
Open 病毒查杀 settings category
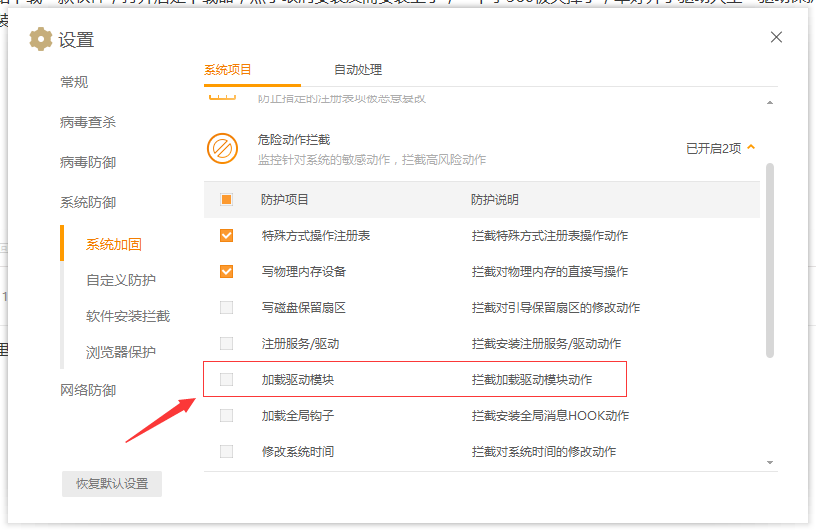[88, 122]
